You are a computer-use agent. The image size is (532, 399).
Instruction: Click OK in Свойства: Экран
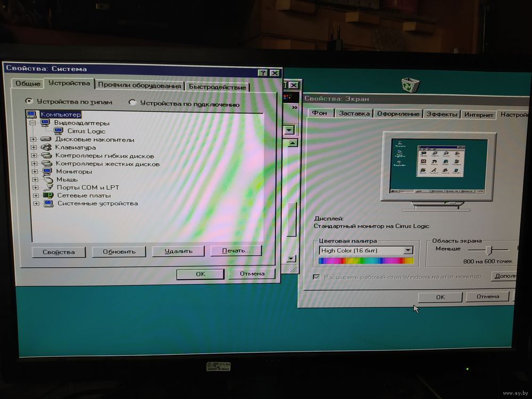[440, 297]
